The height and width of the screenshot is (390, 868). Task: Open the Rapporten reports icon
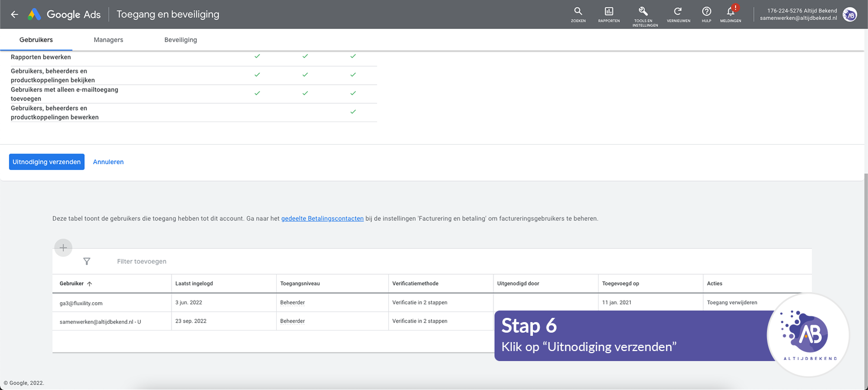pyautogui.click(x=609, y=12)
